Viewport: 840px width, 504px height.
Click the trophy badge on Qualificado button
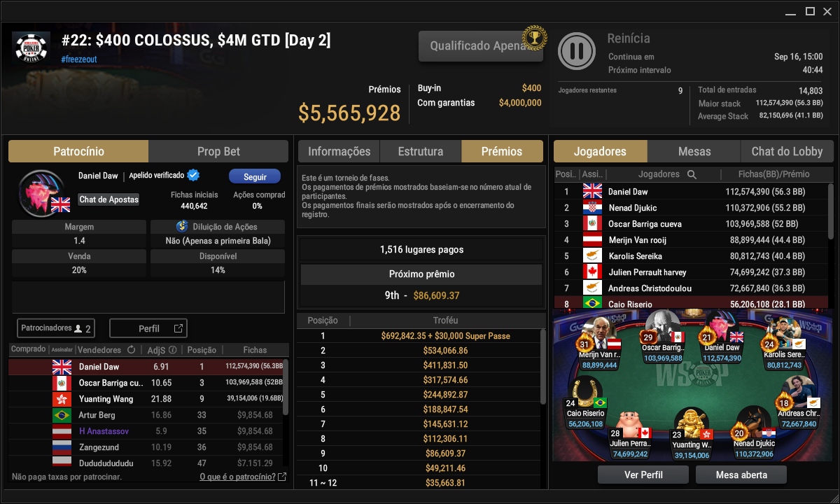[535, 38]
